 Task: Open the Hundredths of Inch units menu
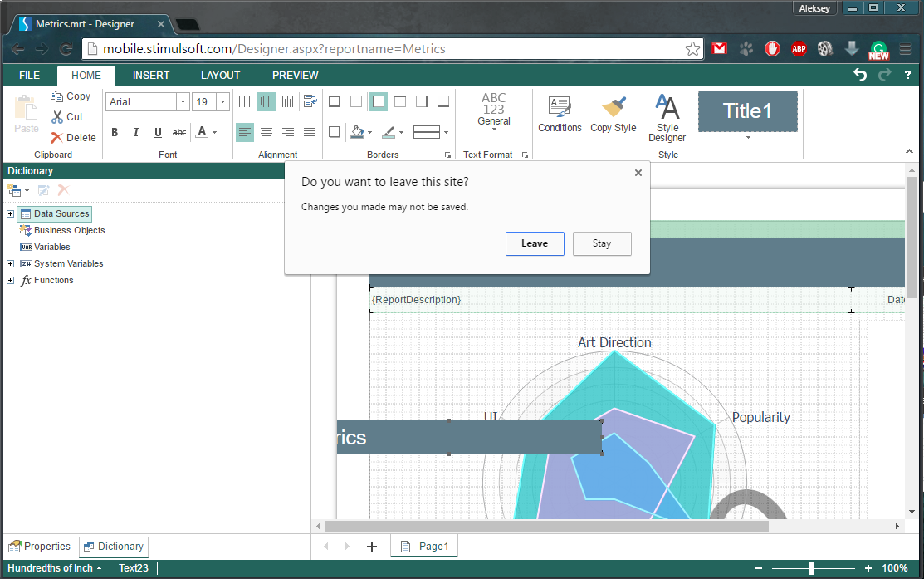(x=54, y=568)
